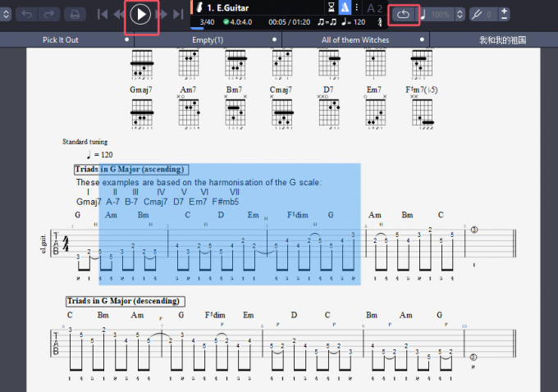Click the redo arrow icon
The height and width of the screenshot is (392, 558).
pyautogui.click(x=49, y=14)
